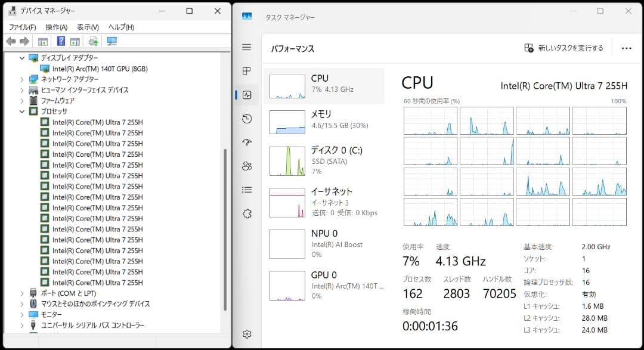The height and width of the screenshot is (350, 644).
Task: Select the Performance icon in Task Manager sidebar
Action: click(x=247, y=95)
